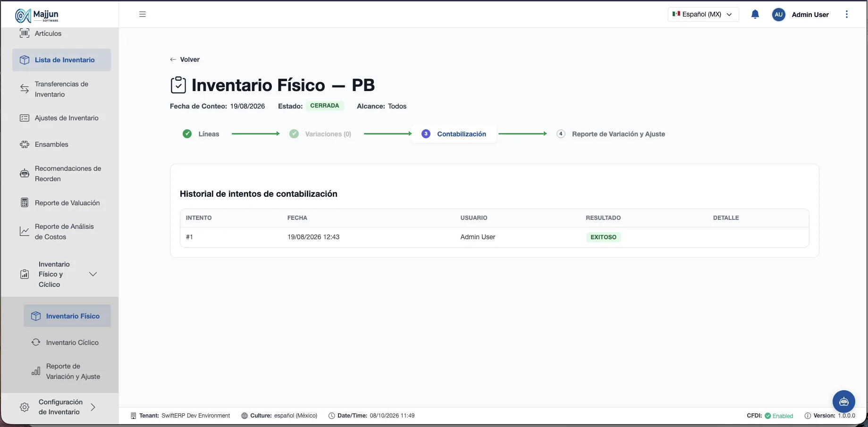Open the chatbot assistant floating button
The width and height of the screenshot is (868, 427).
pos(844,402)
